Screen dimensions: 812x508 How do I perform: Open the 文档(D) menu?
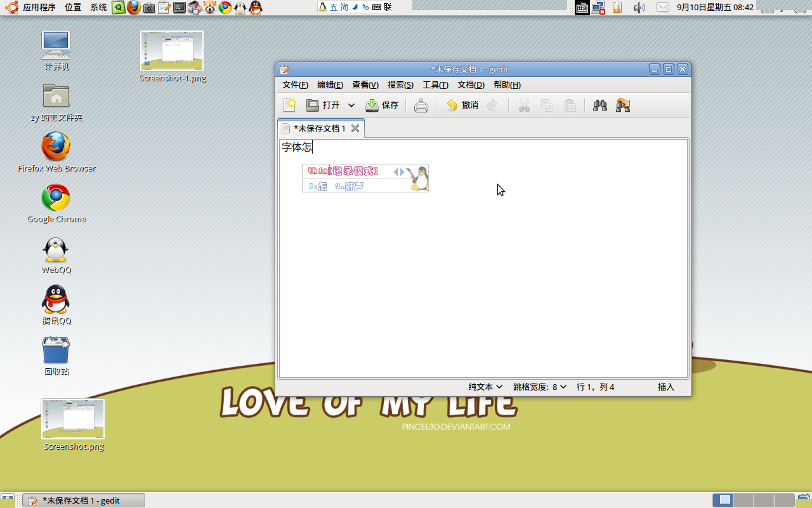pos(471,85)
